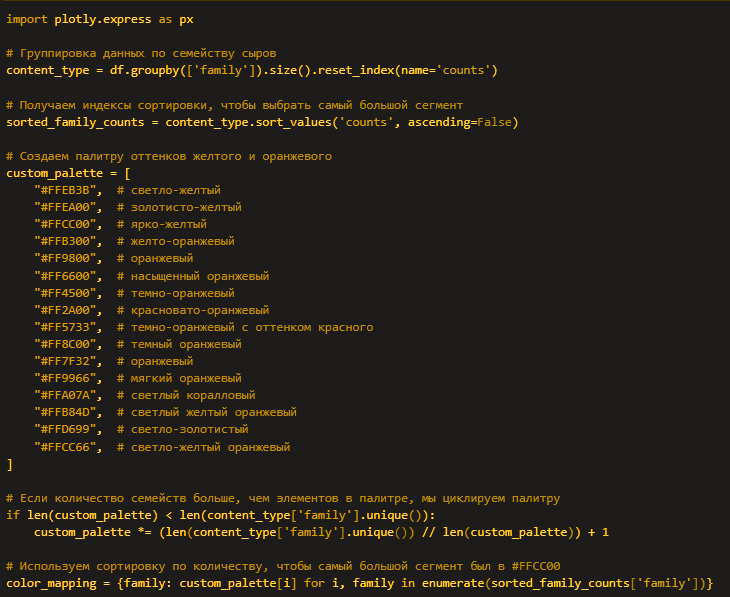
Task: Click the 'import' keyword on the first line
Action: coord(26,19)
